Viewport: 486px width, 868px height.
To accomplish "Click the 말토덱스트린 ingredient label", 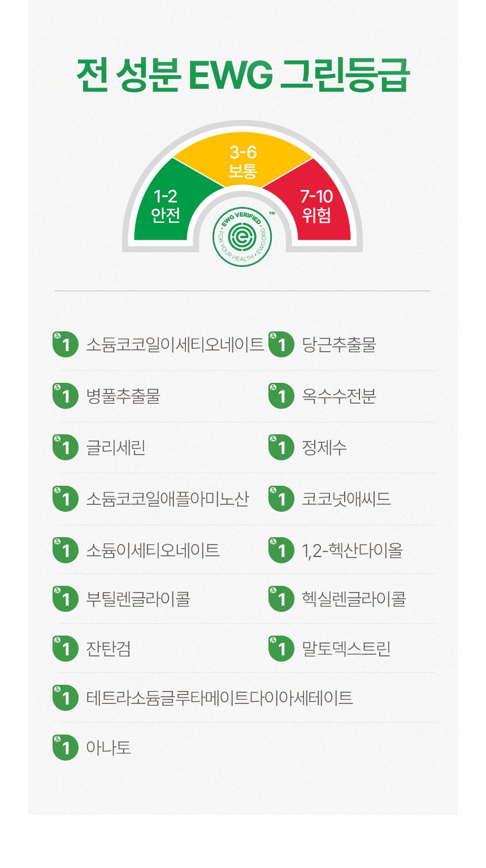I will click(x=346, y=649).
